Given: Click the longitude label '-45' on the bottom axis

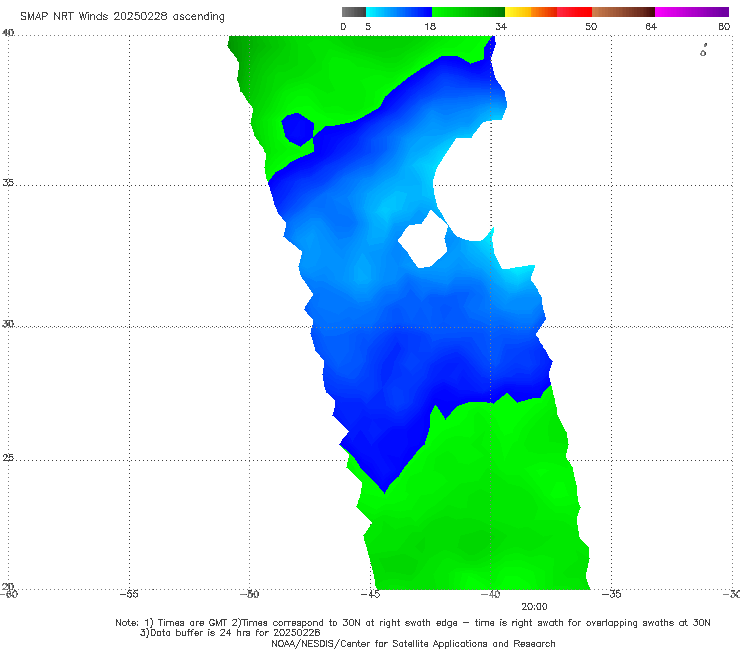Looking at the screenshot, I should 370,594.
